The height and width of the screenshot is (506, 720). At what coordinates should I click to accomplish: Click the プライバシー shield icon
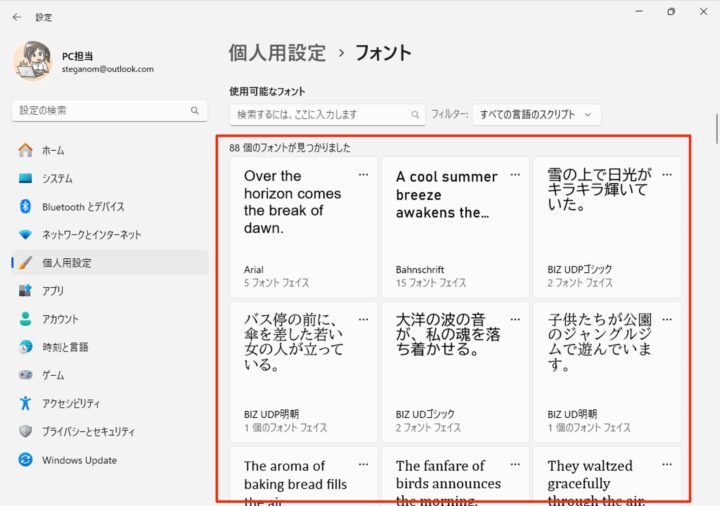coord(25,431)
